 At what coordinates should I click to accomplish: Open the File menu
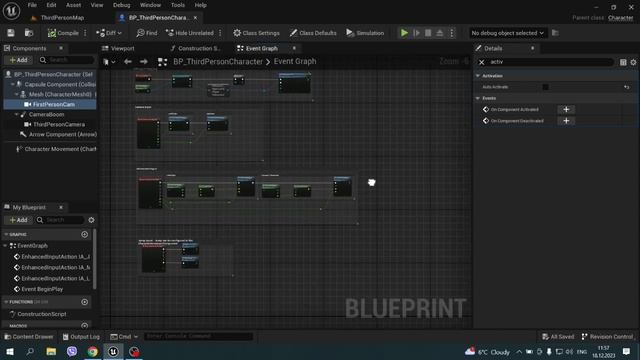pos(32,5)
